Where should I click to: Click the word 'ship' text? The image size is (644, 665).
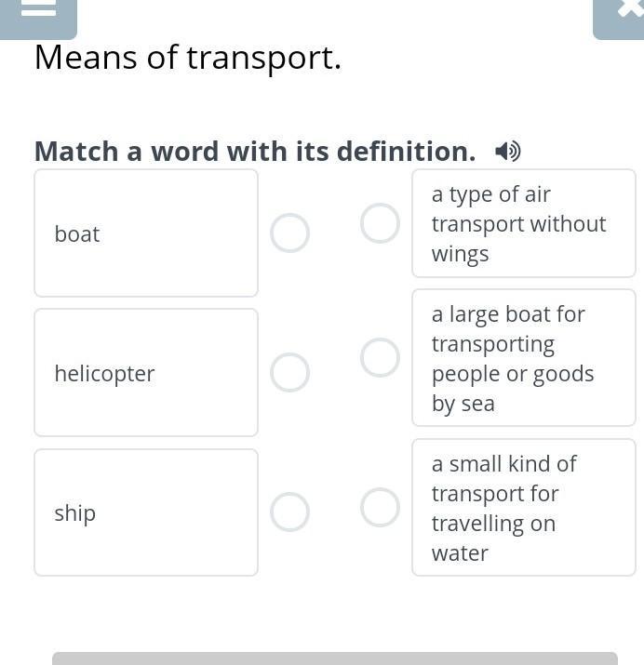(x=75, y=513)
